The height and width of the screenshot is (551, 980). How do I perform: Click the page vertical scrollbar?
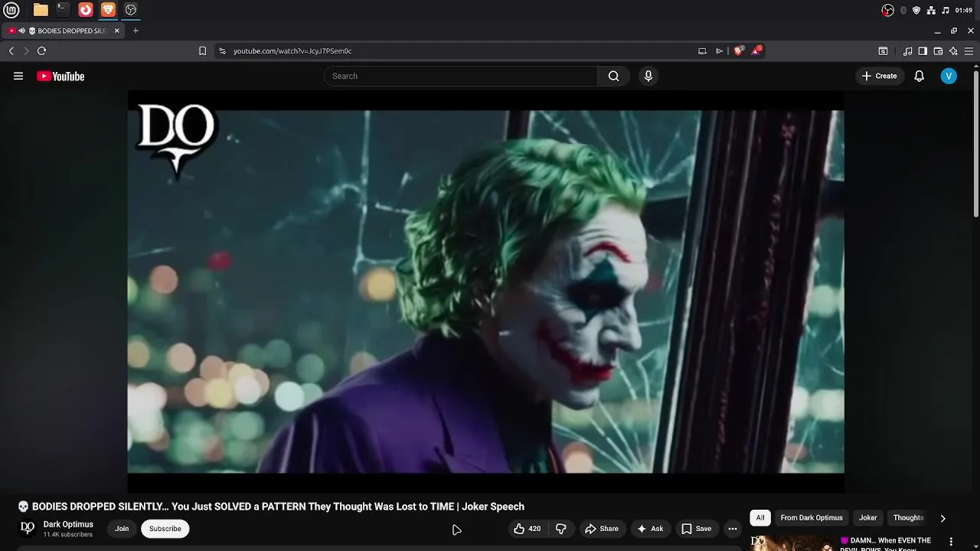coord(975,144)
